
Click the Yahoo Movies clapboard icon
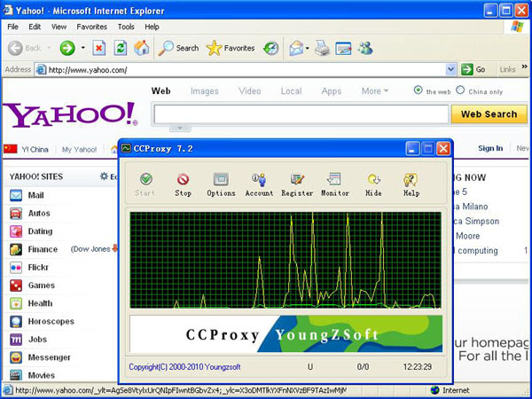[16, 375]
